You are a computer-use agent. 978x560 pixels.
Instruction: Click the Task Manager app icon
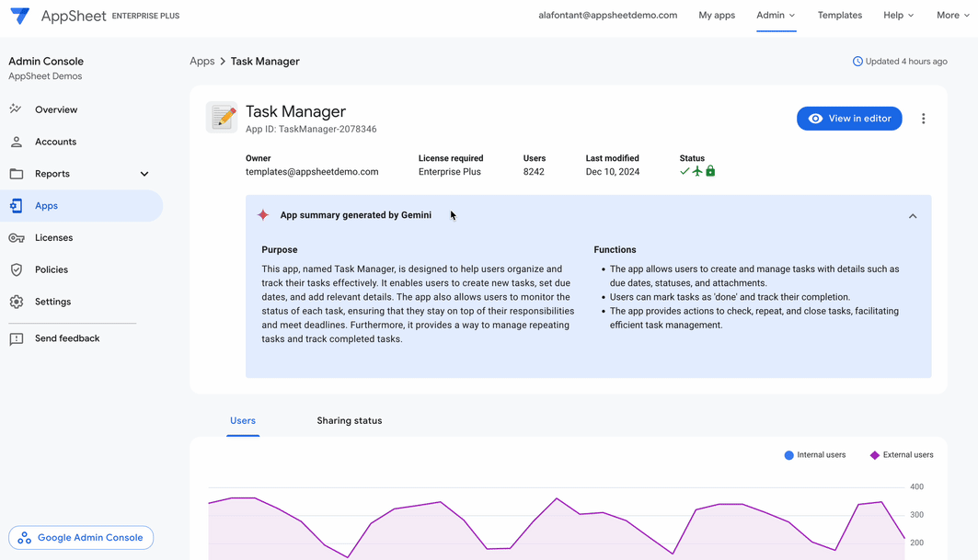point(222,118)
